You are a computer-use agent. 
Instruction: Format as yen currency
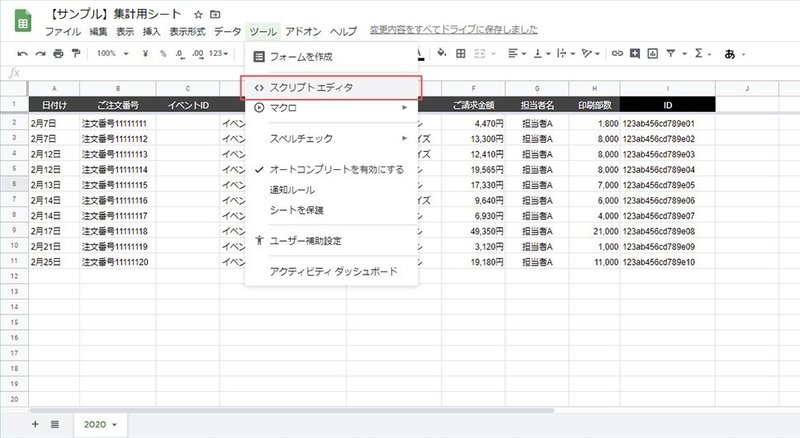145,54
